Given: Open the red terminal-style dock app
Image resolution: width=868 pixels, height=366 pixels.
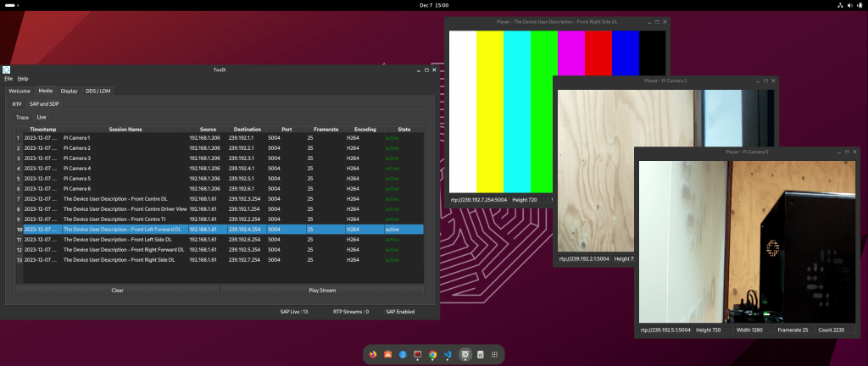Looking at the screenshot, I should click(418, 354).
